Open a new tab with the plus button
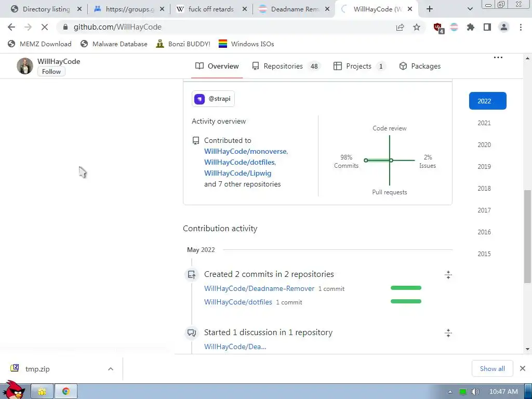 tap(430, 9)
